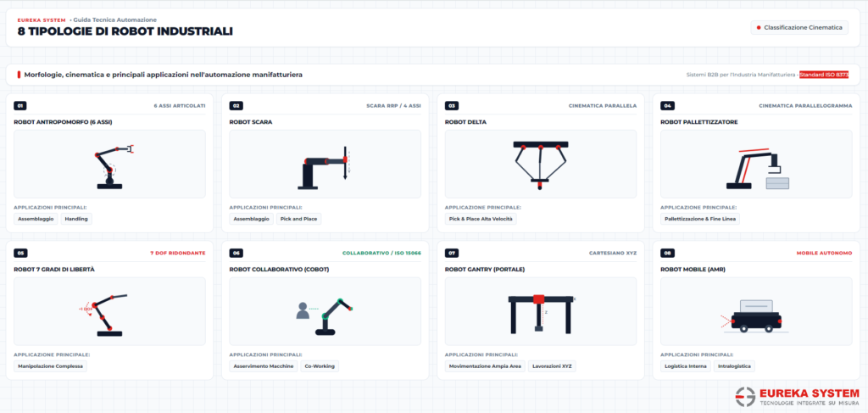Click the ROBOT PALLETTIZZATORE title
This screenshot has height=413, width=868.
pos(699,122)
